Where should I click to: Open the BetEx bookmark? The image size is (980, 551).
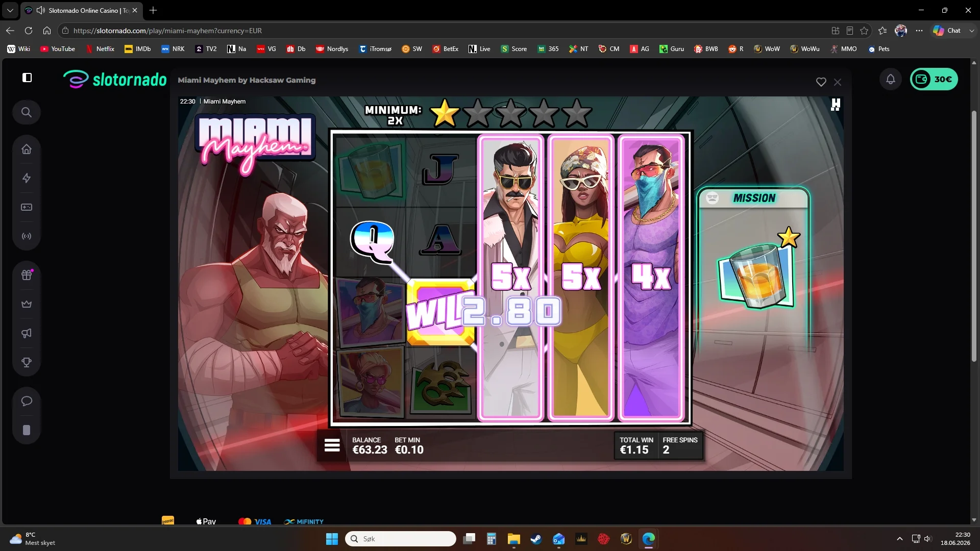pos(446,49)
